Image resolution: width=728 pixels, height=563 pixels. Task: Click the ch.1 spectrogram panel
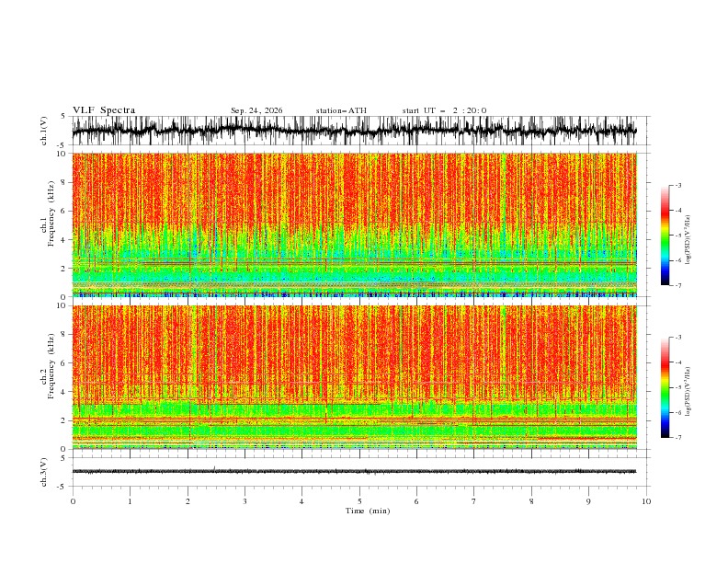tap(355, 224)
